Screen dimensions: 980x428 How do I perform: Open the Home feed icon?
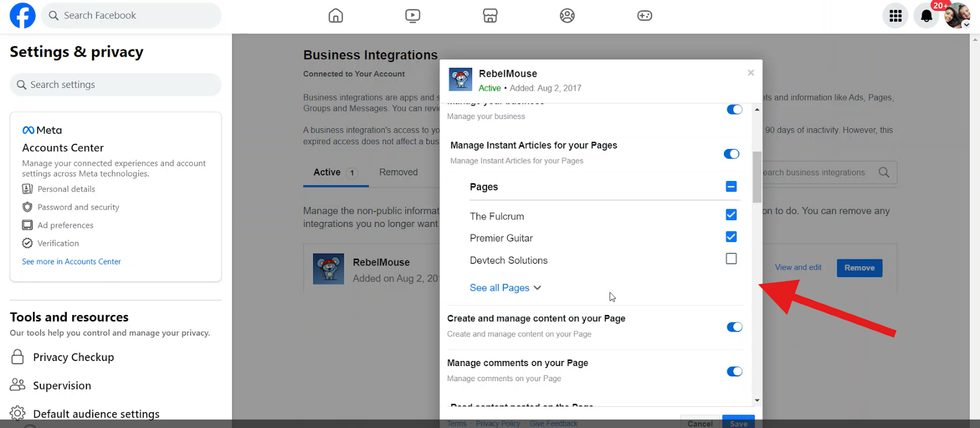point(336,15)
